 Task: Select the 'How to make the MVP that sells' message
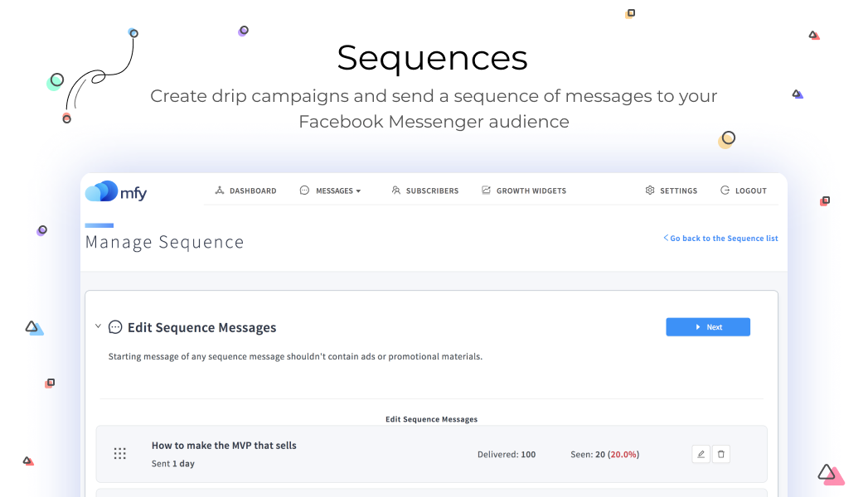[x=224, y=446]
